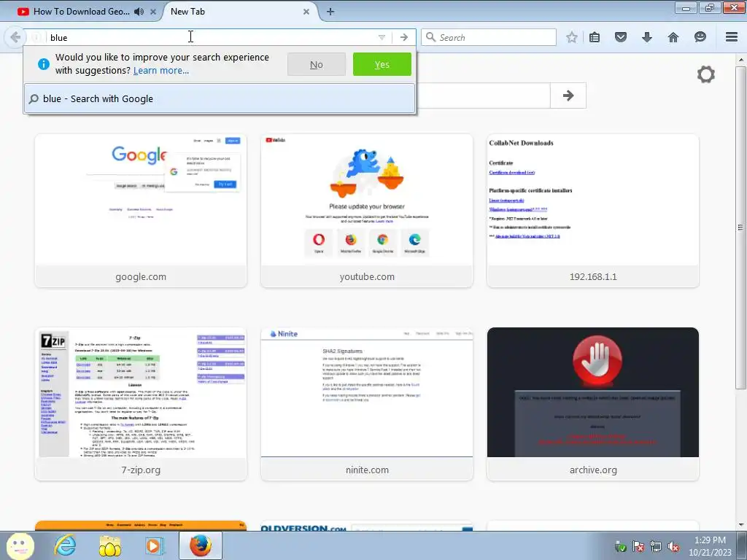The width and height of the screenshot is (747, 560).
Task: Click the Pocket icon
Action: point(621,37)
